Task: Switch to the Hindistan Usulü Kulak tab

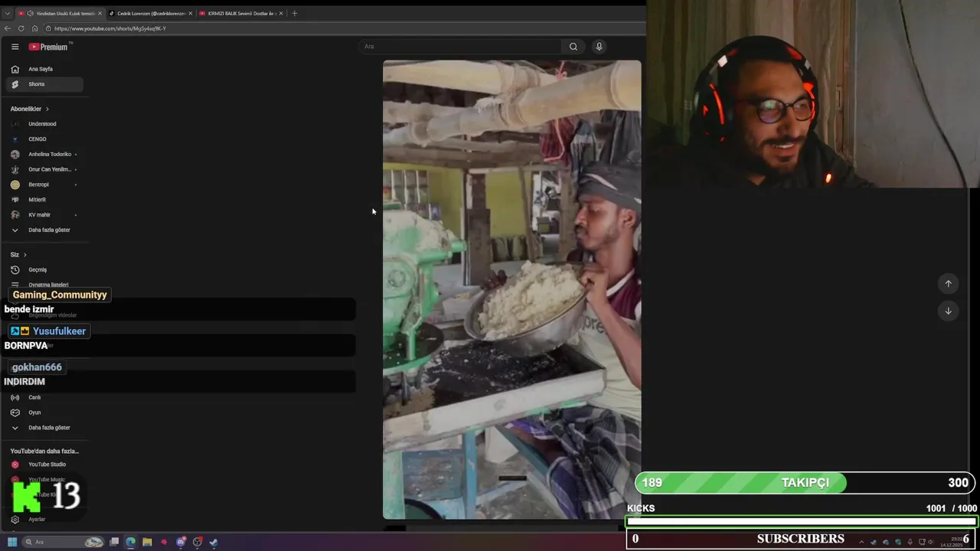Action: pos(60,13)
